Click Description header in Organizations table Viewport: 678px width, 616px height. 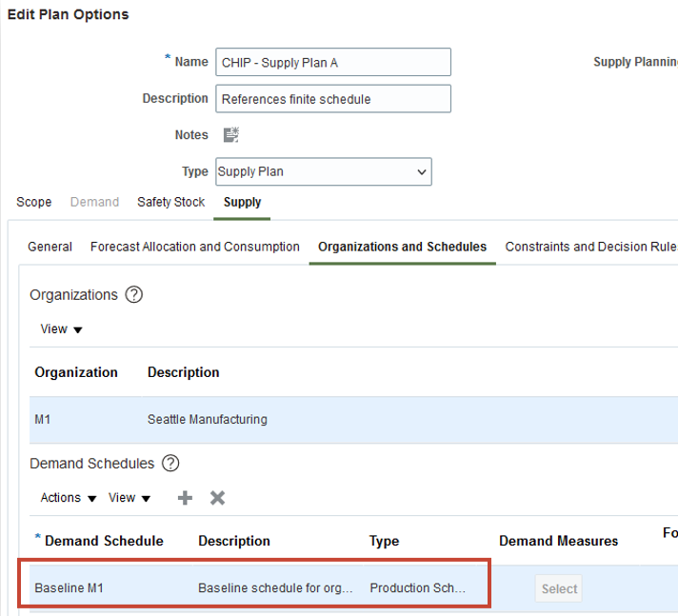pos(184,372)
